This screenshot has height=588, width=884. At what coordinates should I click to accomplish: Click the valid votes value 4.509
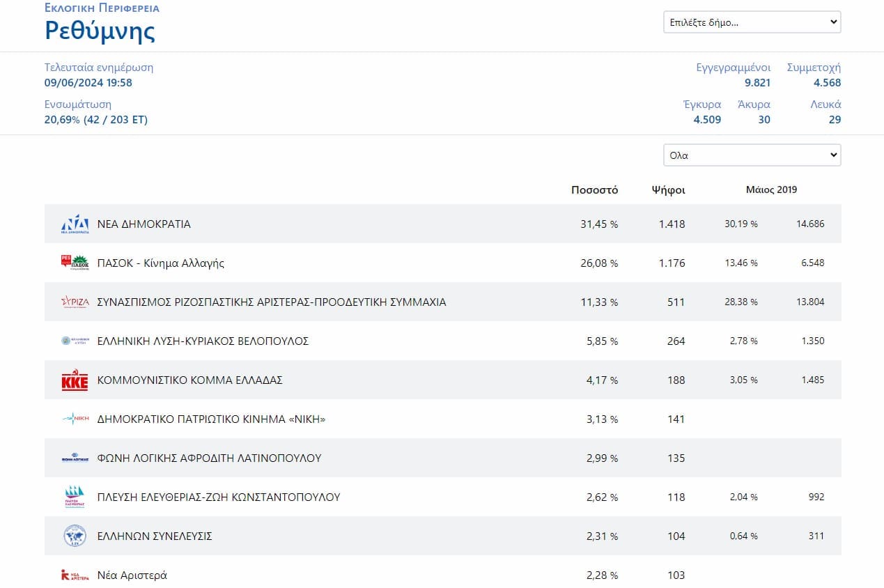(x=707, y=120)
